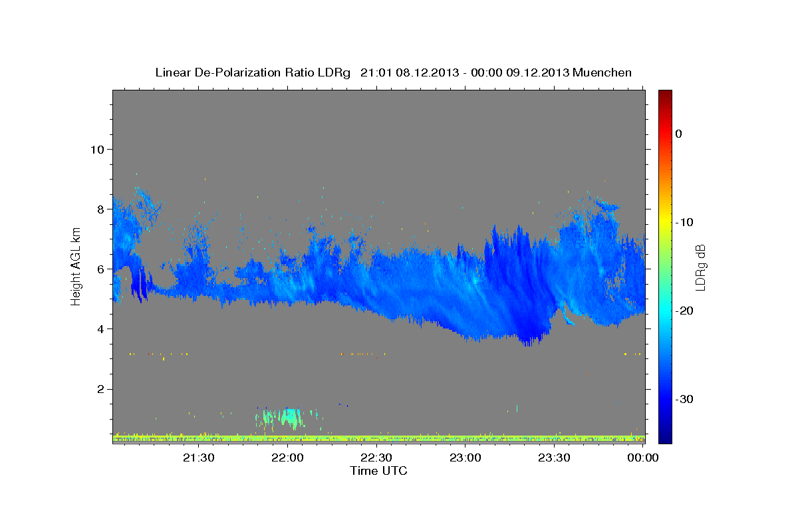Click the cyan-green low-level echo near 22:00

pyautogui.click(x=286, y=418)
